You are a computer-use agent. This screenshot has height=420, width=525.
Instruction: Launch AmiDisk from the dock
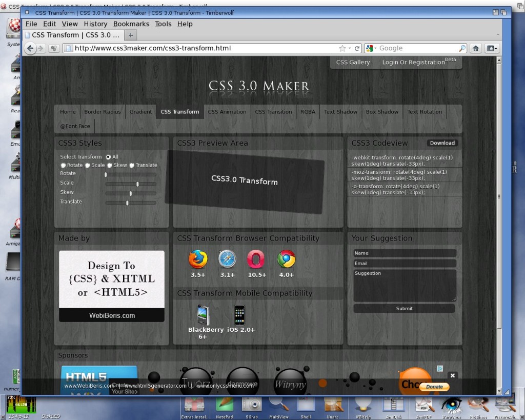pos(393,407)
